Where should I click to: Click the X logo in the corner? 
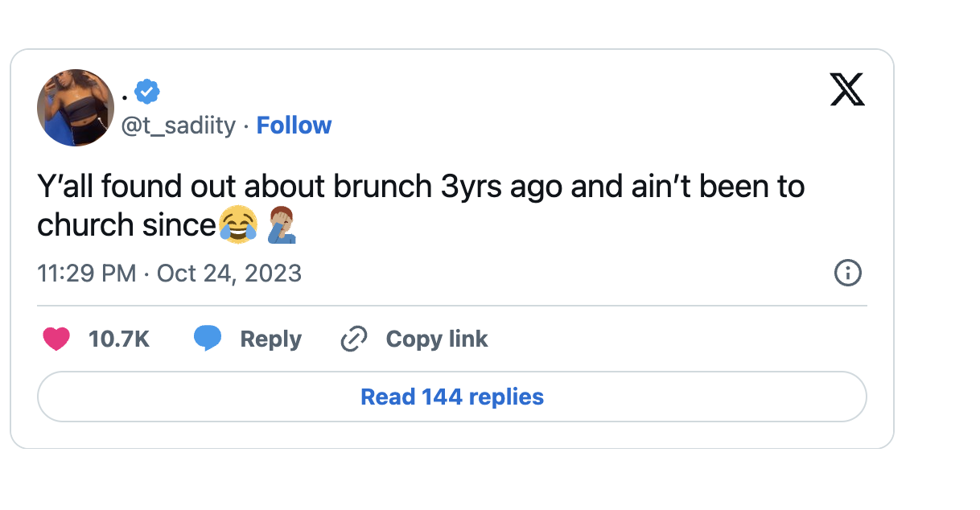coord(848,90)
